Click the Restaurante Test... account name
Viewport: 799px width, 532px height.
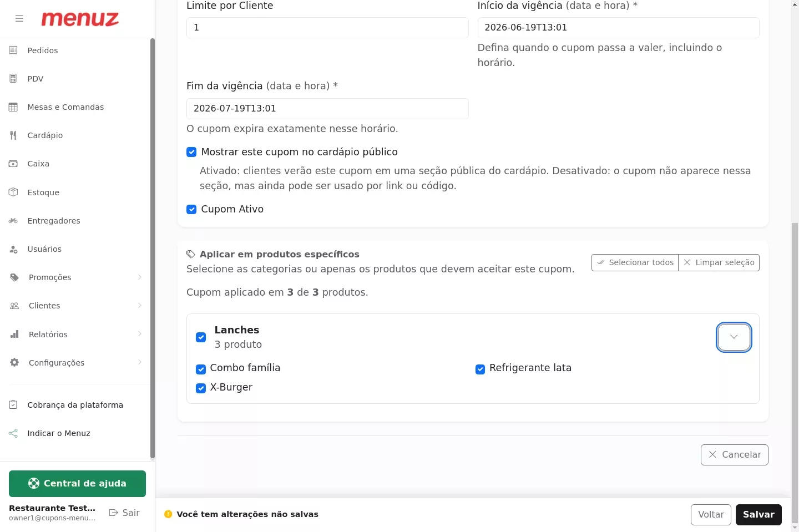[52, 508]
